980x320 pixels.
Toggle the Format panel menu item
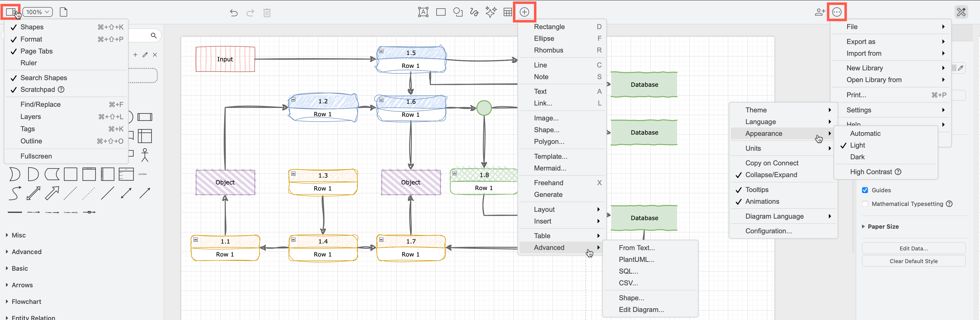pyautogui.click(x=66, y=39)
